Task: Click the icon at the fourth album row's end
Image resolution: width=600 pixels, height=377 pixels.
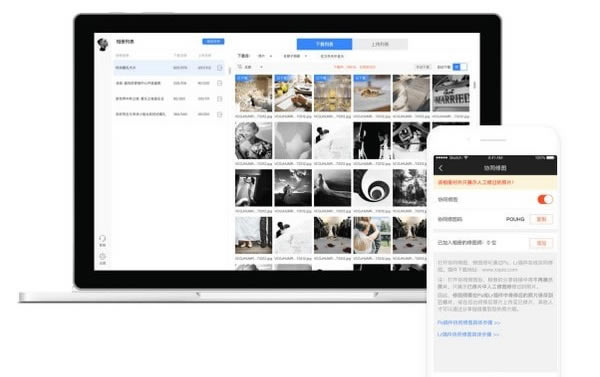Action: pyautogui.click(x=220, y=114)
